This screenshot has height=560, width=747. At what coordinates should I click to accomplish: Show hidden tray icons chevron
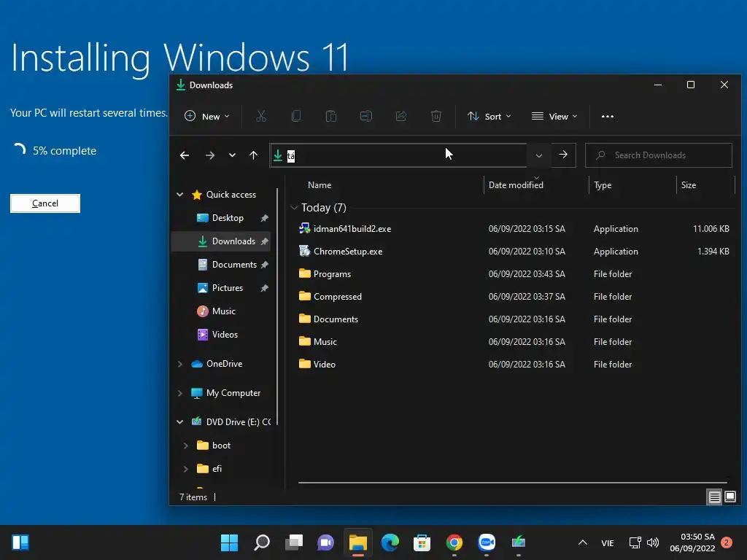[x=583, y=542]
